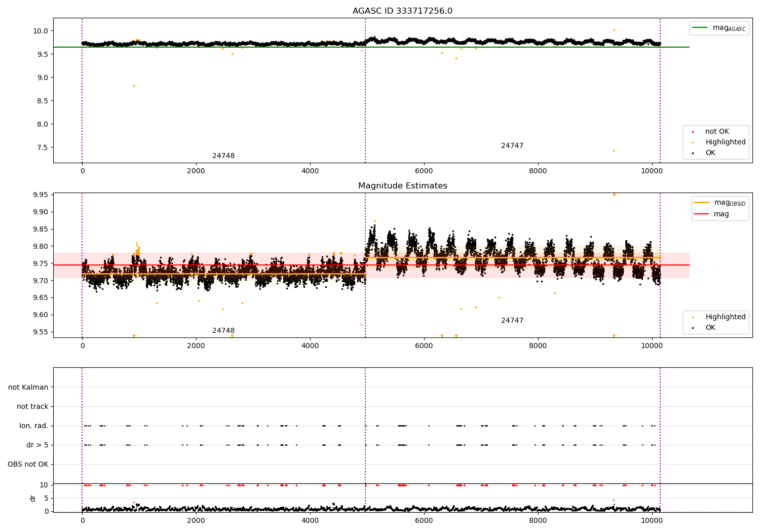Click the 9.55 y-axis tick of the middle plot
This screenshot has height=532, width=760.
(40, 332)
